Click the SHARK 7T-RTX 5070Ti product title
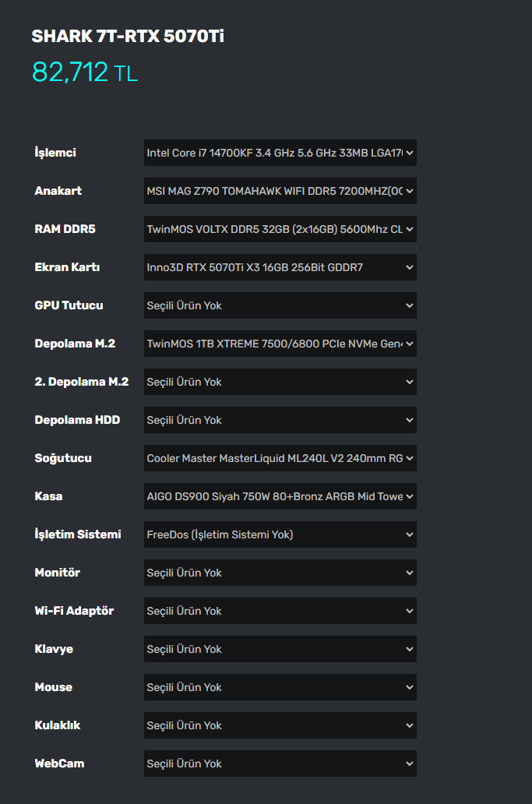The width and height of the screenshot is (532, 804). (128, 37)
